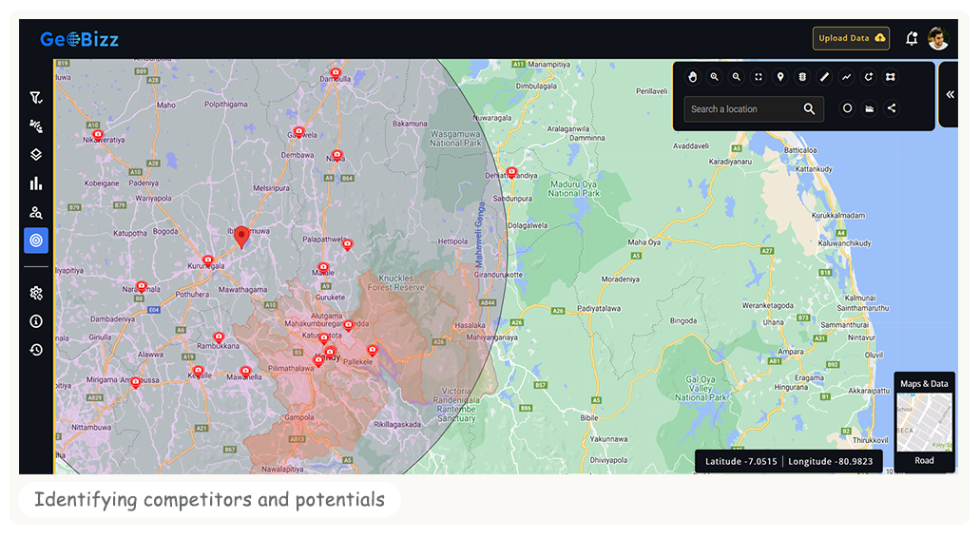Click the GeoBizz logo
This screenshot has width=980, height=539.
[80, 39]
